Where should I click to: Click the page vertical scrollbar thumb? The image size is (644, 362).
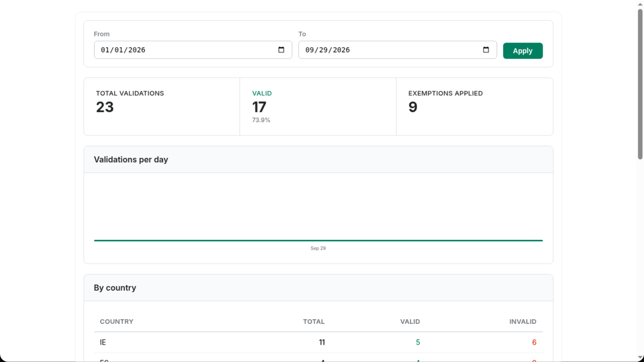tap(640, 84)
